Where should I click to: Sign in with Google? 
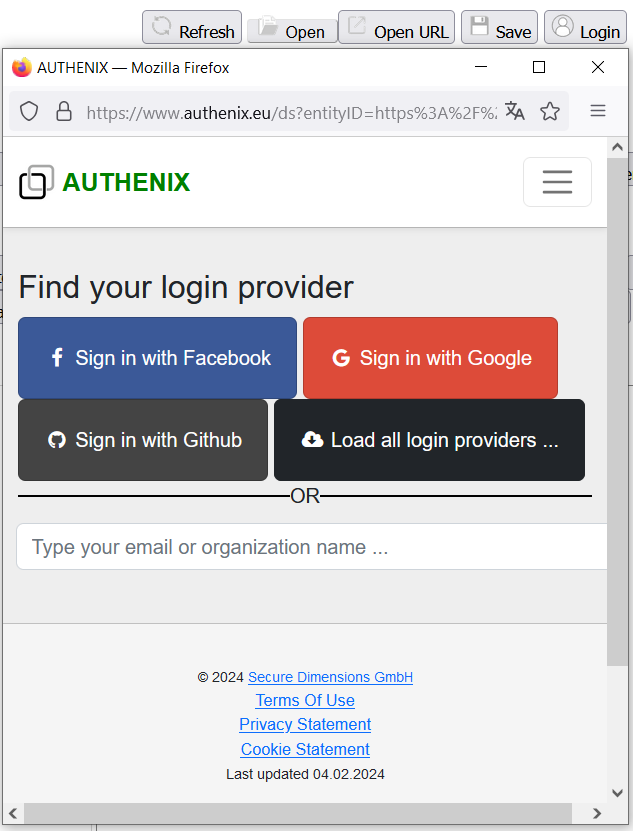(x=430, y=358)
